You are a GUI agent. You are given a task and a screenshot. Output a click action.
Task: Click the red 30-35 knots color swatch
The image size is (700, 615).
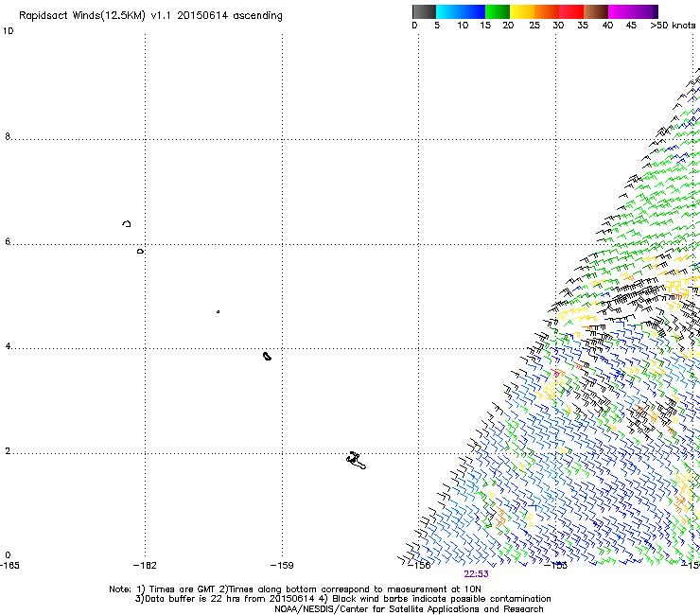pos(571,11)
